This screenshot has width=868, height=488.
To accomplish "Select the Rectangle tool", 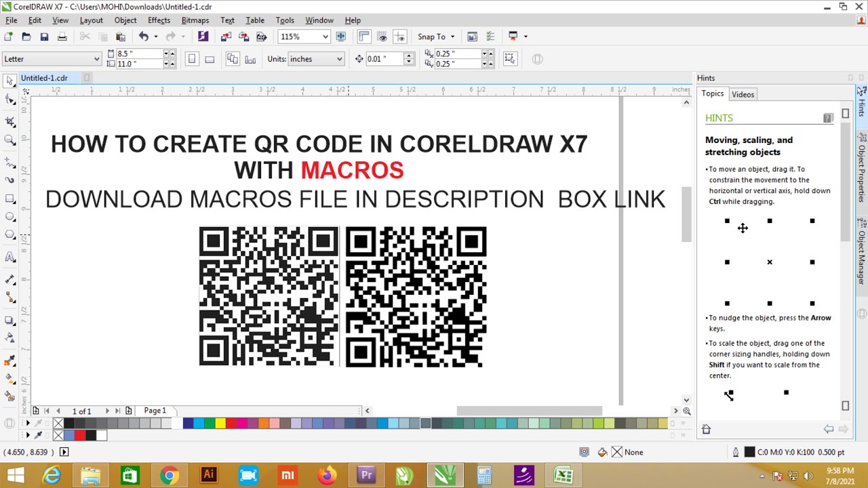I will 9,199.
